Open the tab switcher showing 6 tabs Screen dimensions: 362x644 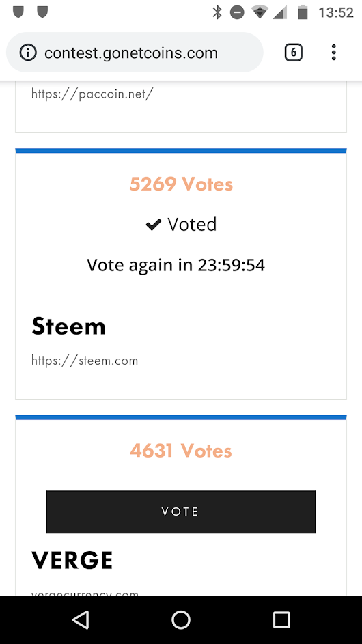(294, 53)
